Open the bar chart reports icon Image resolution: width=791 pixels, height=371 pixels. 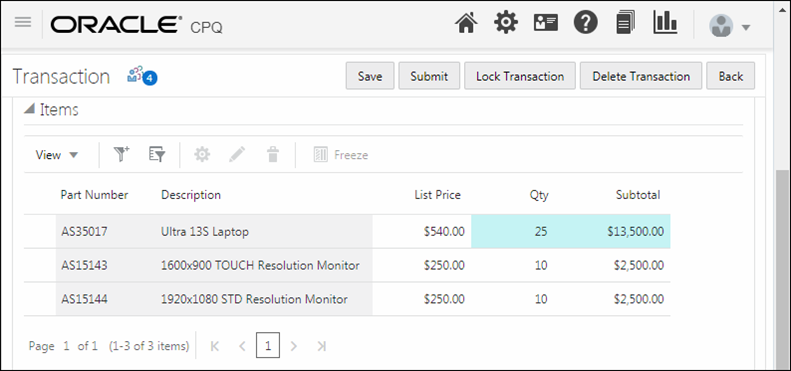tap(665, 23)
